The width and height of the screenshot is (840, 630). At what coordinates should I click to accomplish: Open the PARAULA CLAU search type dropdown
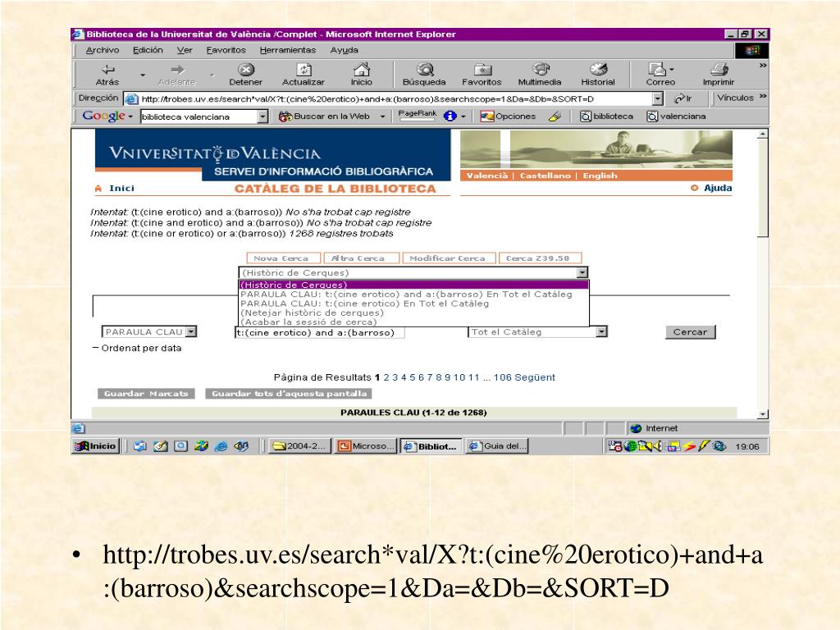[191, 332]
